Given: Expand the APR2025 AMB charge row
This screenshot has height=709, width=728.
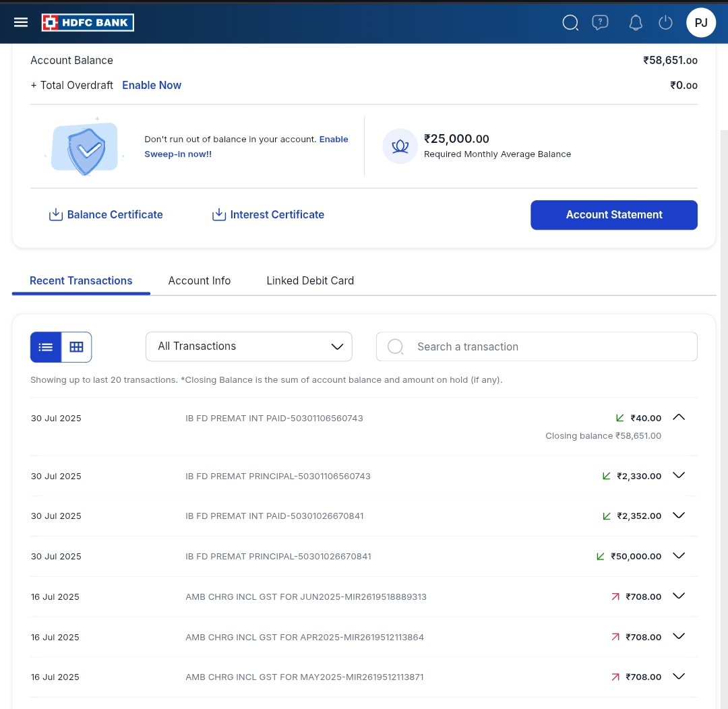Looking at the screenshot, I should (679, 636).
